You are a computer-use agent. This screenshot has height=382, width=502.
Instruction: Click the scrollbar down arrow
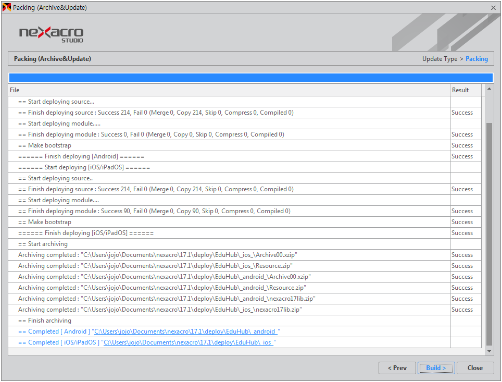pos(489,351)
